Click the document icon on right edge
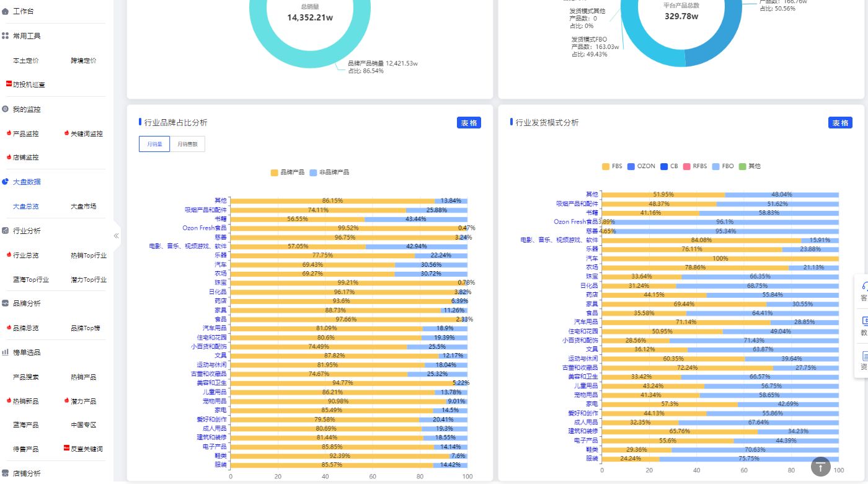 [864, 356]
